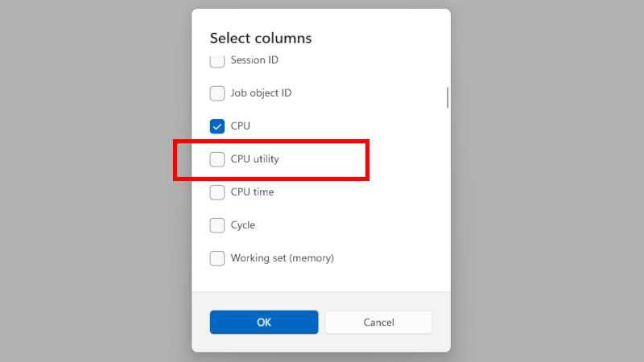Image resolution: width=644 pixels, height=362 pixels.
Task: Click the 'Job object ID' label text
Action: coord(261,93)
